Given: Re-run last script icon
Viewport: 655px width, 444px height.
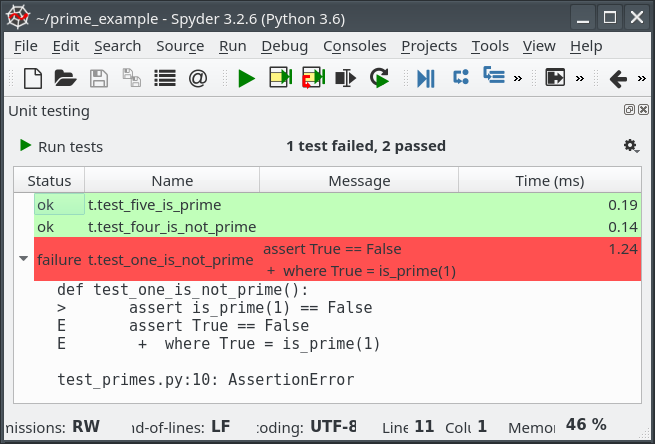Looking at the screenshot, I should pyautogui.click(x=379, y=78).
